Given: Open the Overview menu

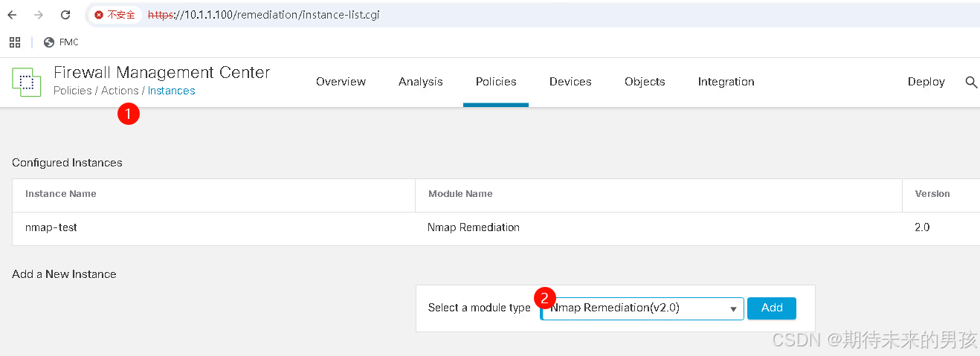Looking at the screenshot, I should pos(341,82).
